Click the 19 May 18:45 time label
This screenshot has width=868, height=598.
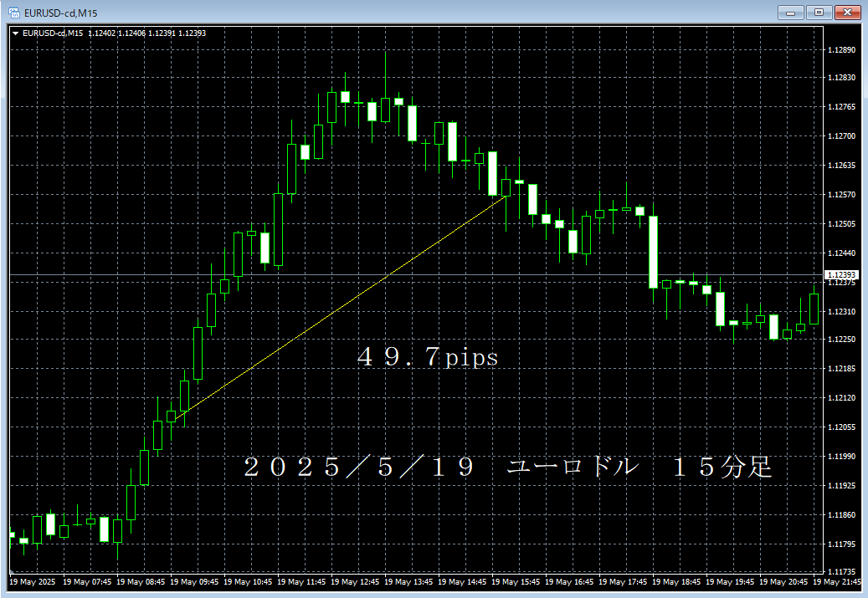pos(676,582)
